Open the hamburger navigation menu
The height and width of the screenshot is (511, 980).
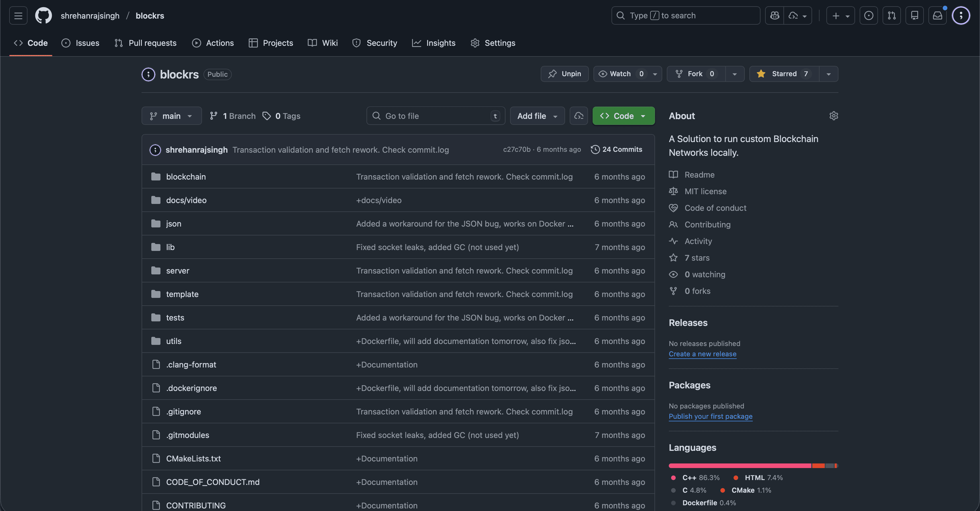click(18, 15)
